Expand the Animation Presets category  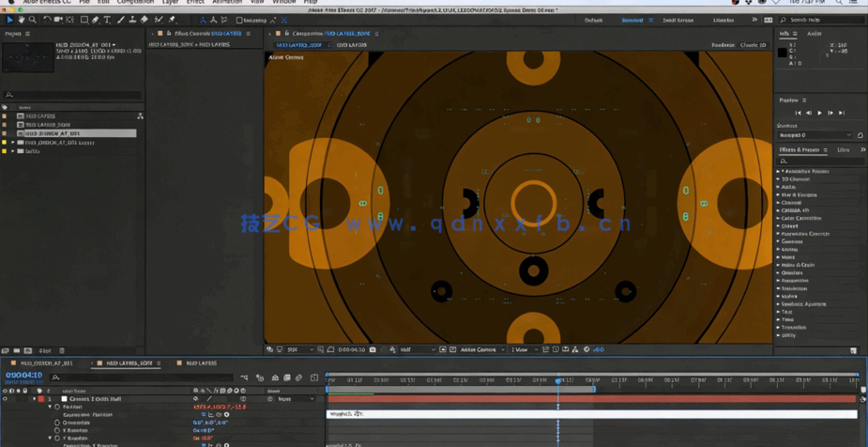tap(779, 172)
